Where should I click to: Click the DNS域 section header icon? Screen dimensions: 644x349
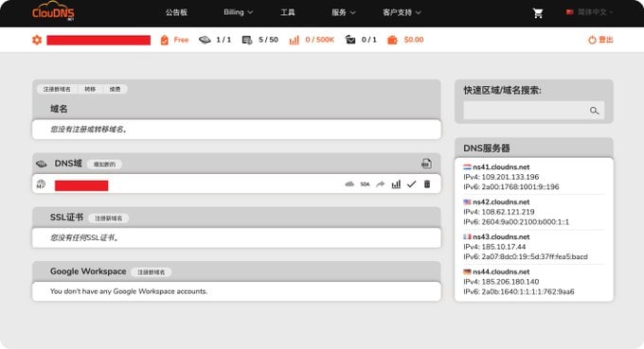tap(41, 164)
